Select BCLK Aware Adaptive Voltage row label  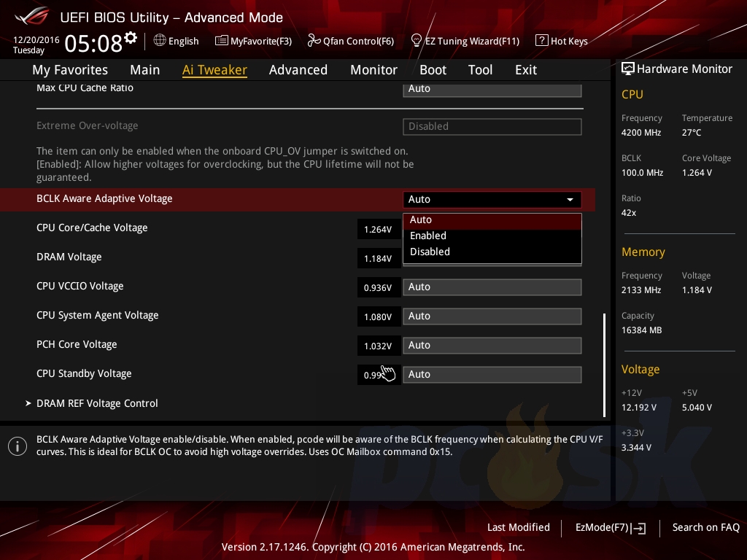point(104,198)
